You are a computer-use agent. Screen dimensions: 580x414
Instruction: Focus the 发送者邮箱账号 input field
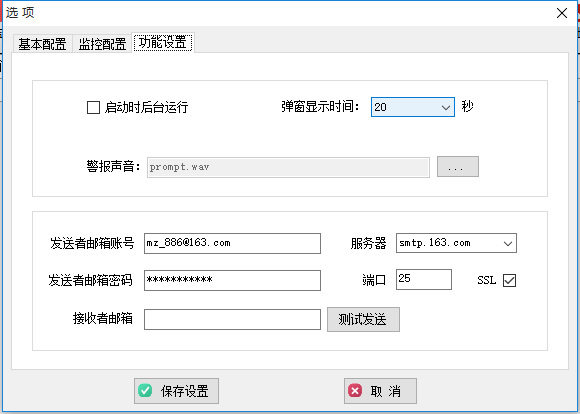click(x=232, y=243)
